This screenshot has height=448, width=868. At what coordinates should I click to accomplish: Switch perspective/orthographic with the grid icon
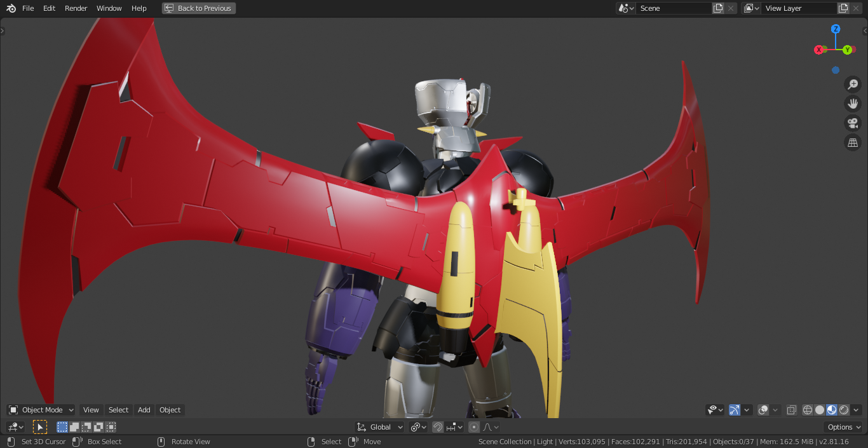click(x=853, y=142)
